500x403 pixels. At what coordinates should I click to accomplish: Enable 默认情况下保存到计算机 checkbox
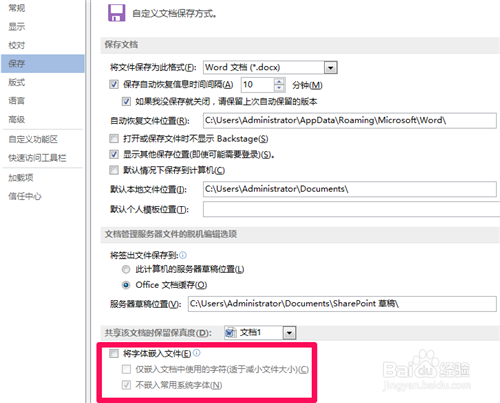pyautogui.click(x=114, y=170)
